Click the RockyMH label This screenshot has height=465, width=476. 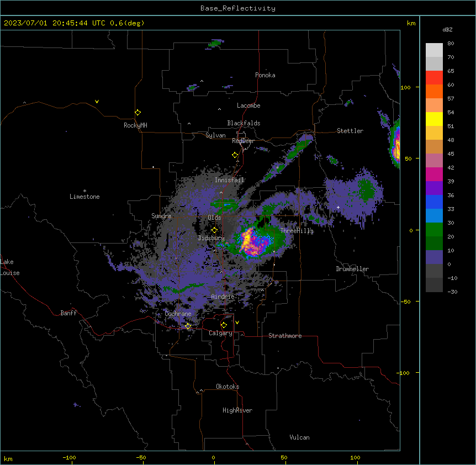[x=135, y=125]
